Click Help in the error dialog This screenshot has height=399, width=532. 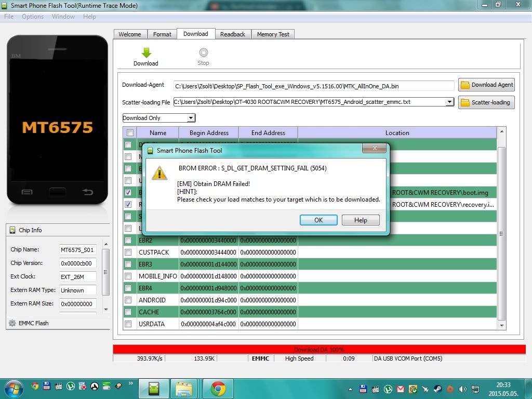pos(361,220)
